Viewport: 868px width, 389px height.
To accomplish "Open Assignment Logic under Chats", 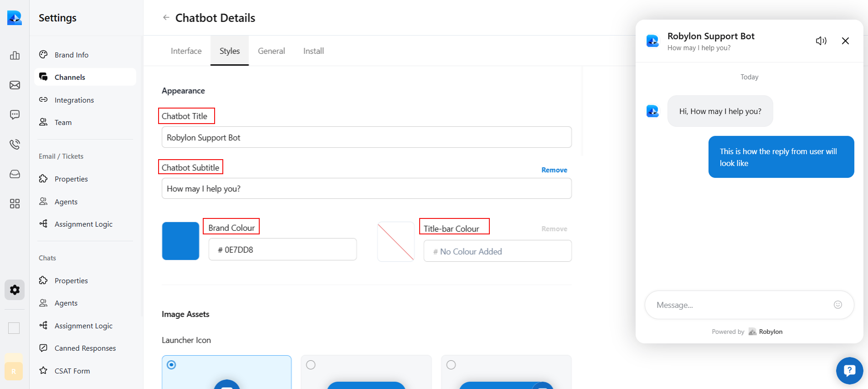I will click(85, 326).
